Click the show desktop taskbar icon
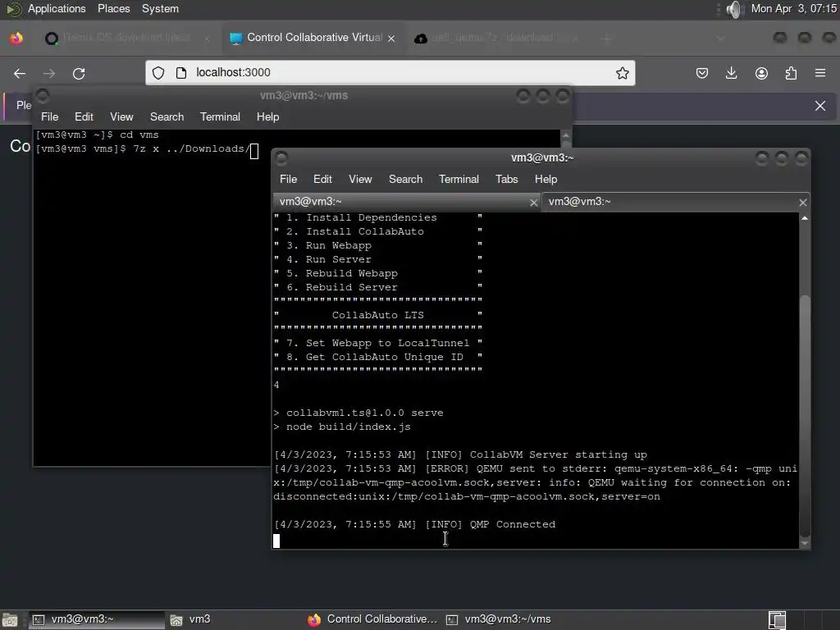The height and width of the screenshot is (630, 840). click(x=10, y=620)
